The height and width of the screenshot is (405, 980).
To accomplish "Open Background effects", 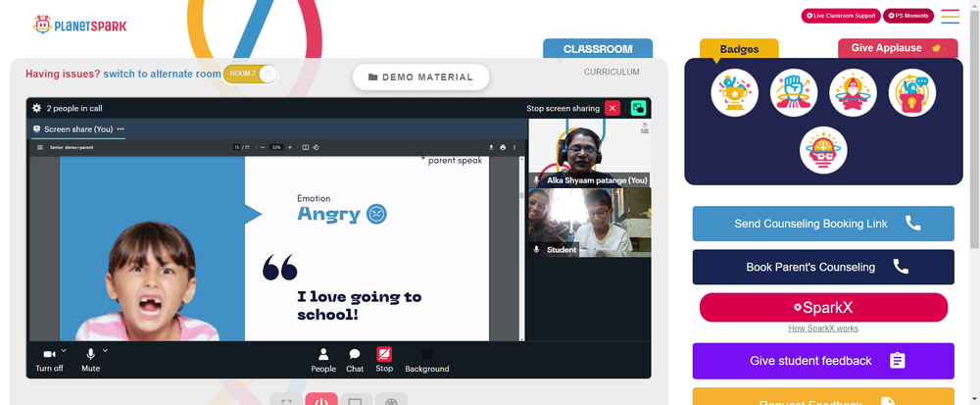I will pyautogui.click(x=427, y=361).
